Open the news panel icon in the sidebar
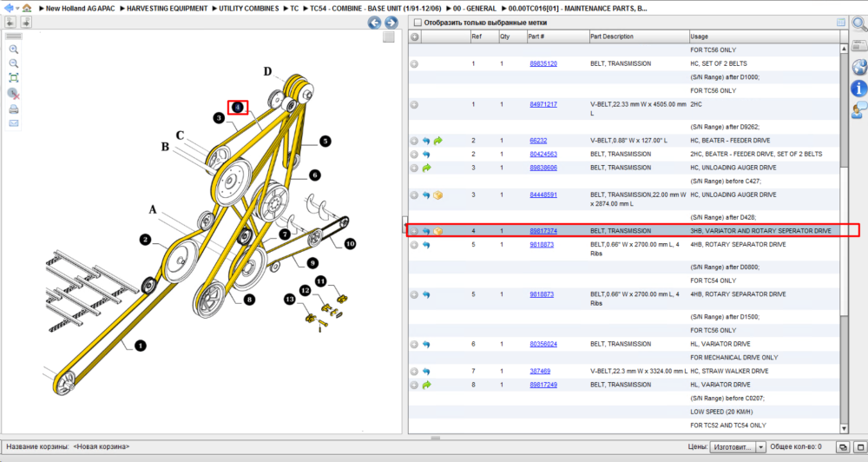 859,45
